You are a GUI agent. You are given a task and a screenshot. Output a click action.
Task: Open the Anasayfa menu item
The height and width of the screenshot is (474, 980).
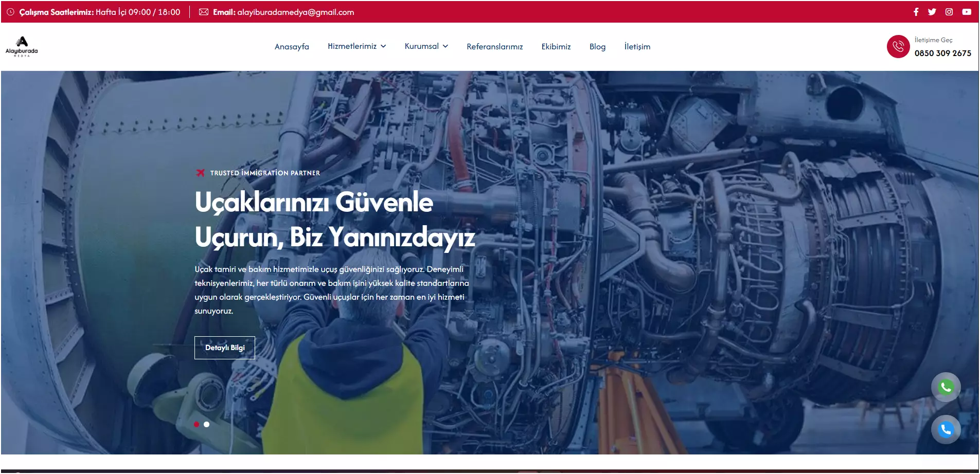click(292, 46)
